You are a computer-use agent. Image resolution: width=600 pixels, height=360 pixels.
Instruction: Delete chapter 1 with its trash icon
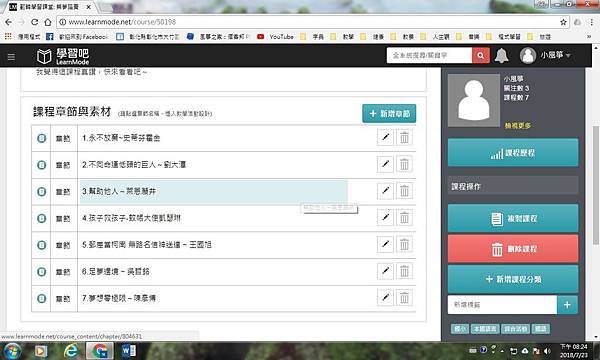(404, 137)
